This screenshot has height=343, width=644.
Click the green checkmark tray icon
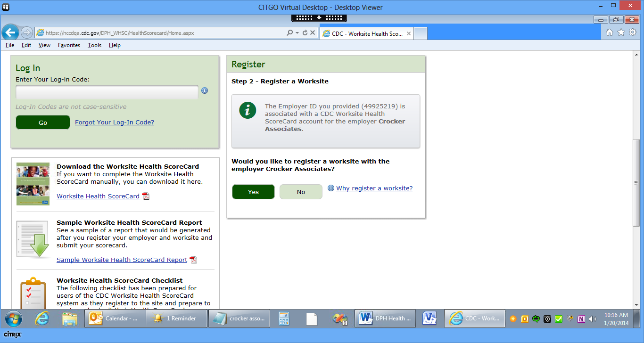point(559,319)
